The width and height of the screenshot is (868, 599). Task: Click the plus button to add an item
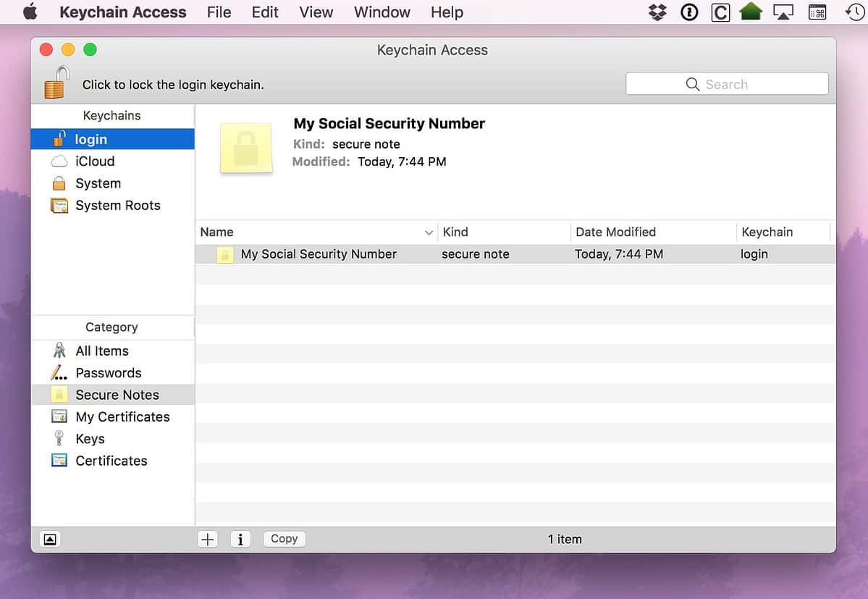coord(208,539)
